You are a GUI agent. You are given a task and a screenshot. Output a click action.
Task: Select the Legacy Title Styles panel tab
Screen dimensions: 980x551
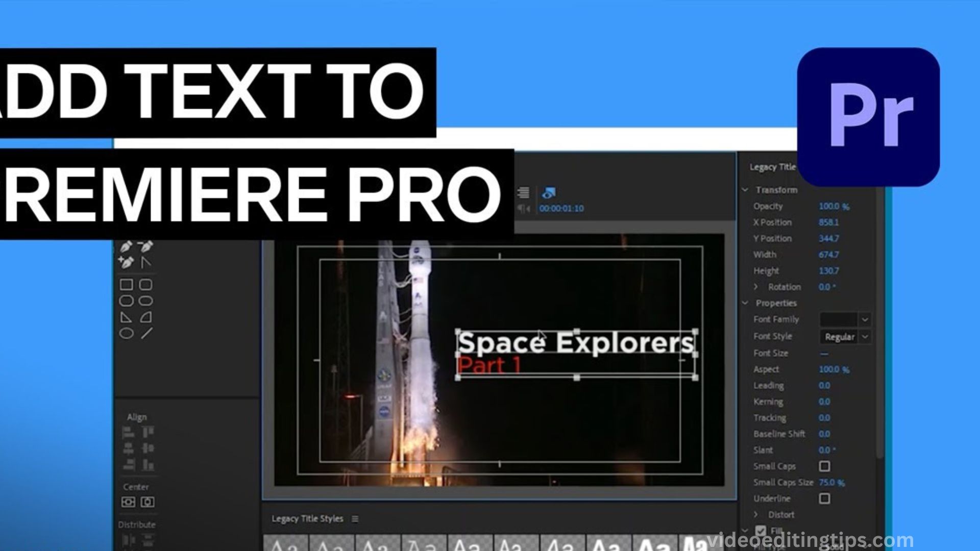(x=307, y=519)
